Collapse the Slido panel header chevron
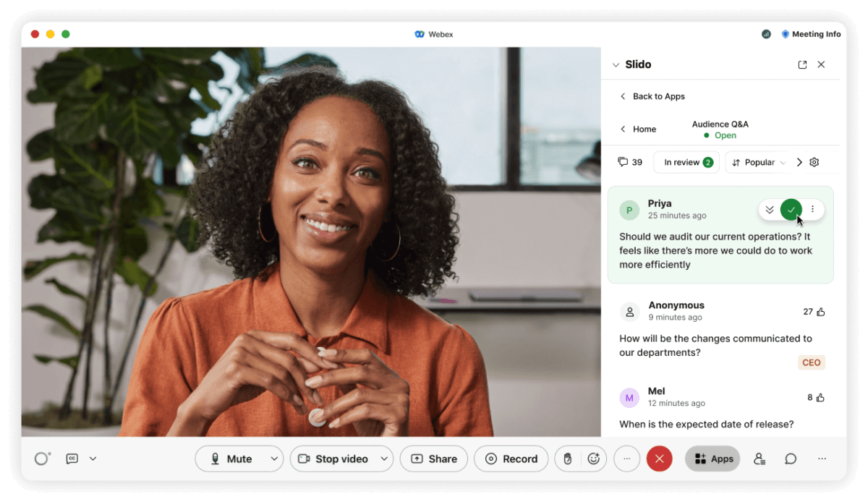Image resolution: width=868 pixels, height=502 pixels. pos(616,64)
